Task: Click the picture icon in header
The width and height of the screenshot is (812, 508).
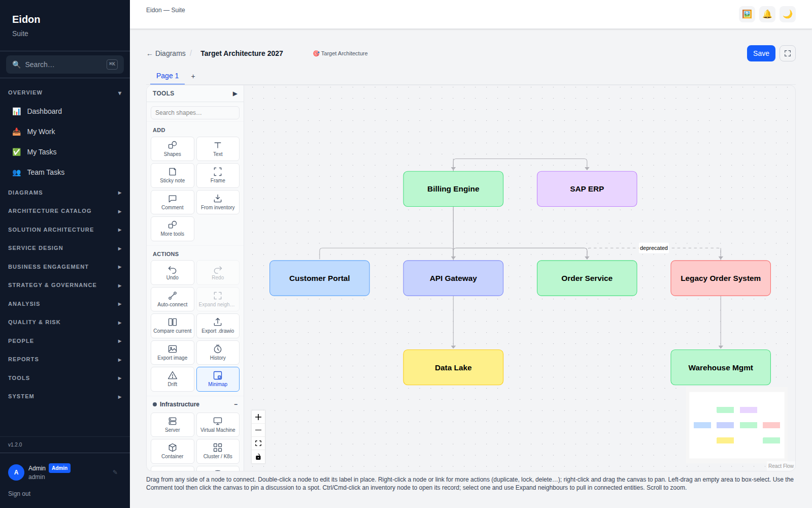Action: (x=747, y=14)
